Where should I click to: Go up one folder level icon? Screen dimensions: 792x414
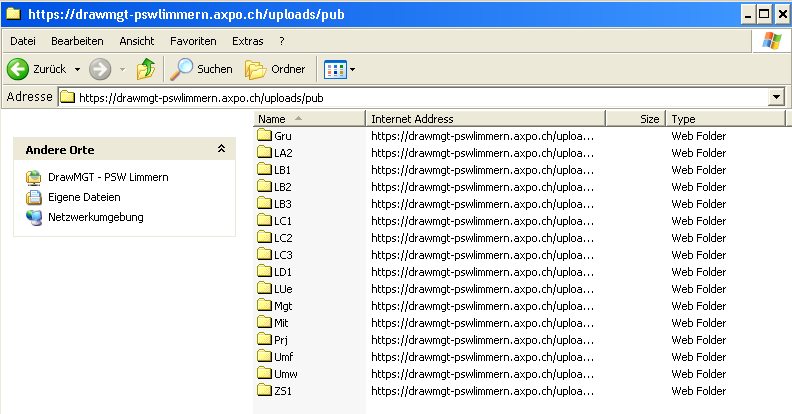pos(146,69)
